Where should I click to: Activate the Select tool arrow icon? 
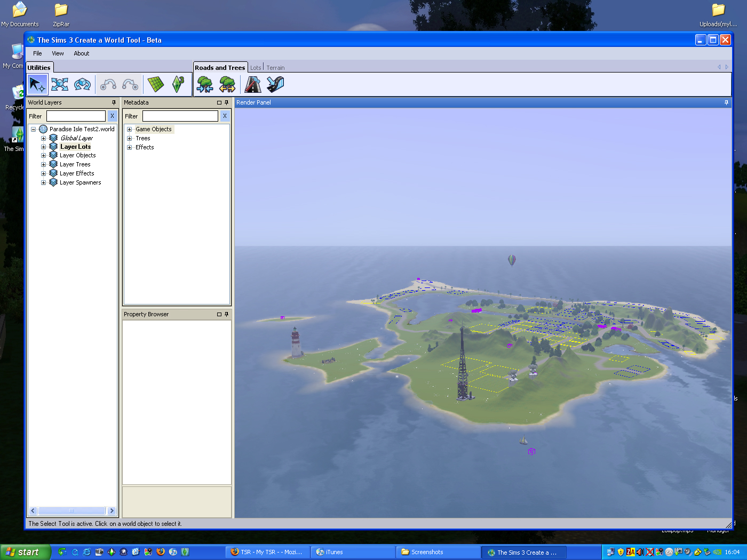pos(37,84)
